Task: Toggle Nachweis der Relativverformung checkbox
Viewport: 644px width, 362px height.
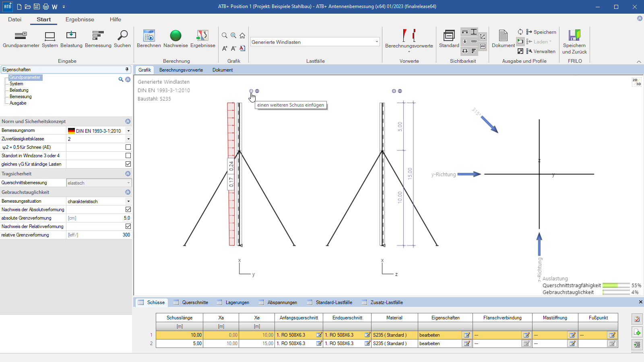Action: pyautogui.click(x=128, y=226)
